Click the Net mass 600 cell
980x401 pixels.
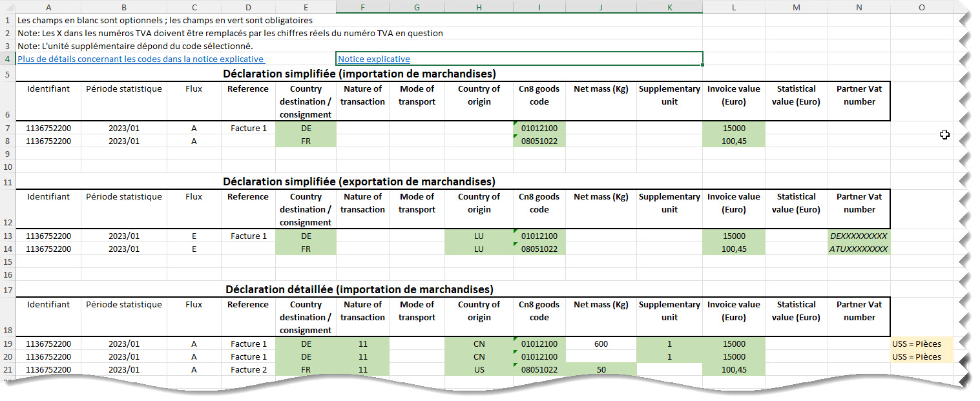(x=601, y=344)
